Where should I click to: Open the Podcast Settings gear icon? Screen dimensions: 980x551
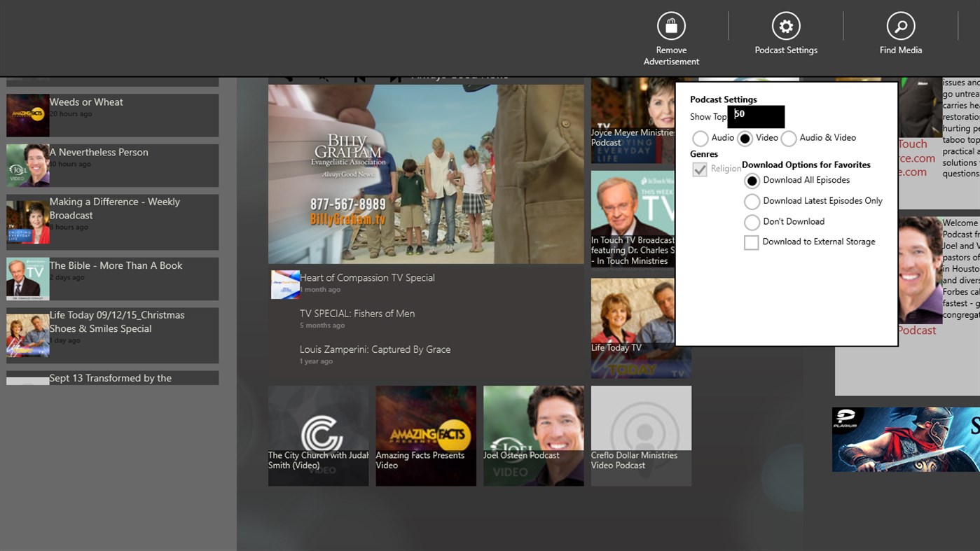tap(785, 25)
